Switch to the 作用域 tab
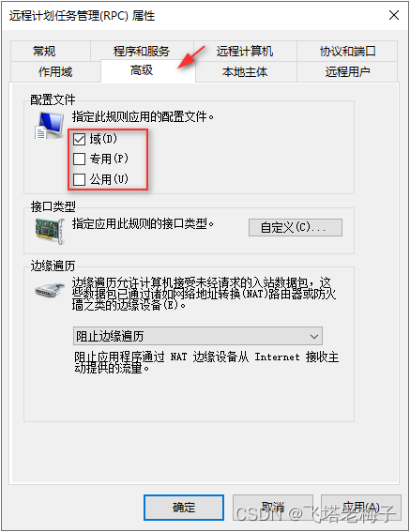The height and width of the screenshot is (532, 410). point(55,71)
